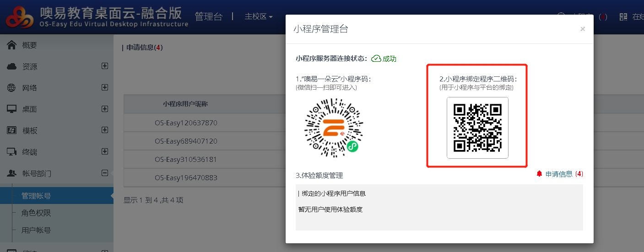Click the 桌面 monitor icon
Viewport: 644px width, 252px height.
tap(12, 109)
